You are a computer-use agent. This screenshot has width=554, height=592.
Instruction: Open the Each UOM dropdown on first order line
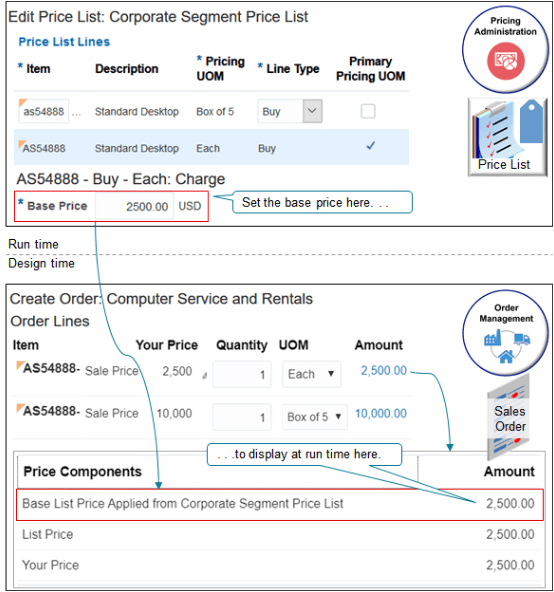point(312,374)
